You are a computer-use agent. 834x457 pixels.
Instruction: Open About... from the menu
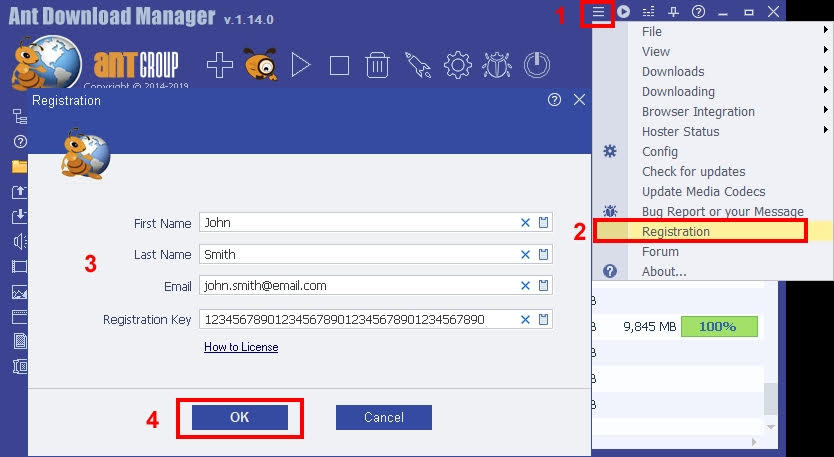coord(712,271)
